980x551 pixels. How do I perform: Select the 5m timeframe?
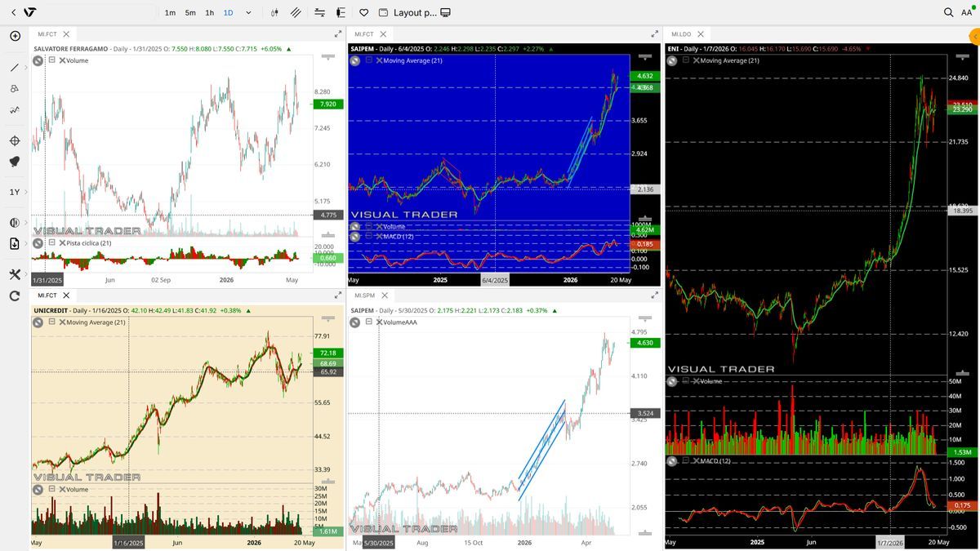click(x=190, y=12)
